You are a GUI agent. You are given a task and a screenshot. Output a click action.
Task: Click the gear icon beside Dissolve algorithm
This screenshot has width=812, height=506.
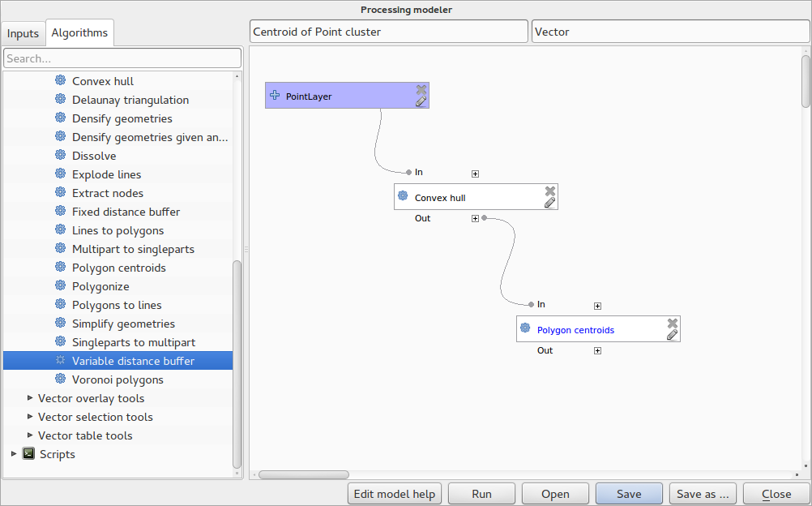point(60,156)
